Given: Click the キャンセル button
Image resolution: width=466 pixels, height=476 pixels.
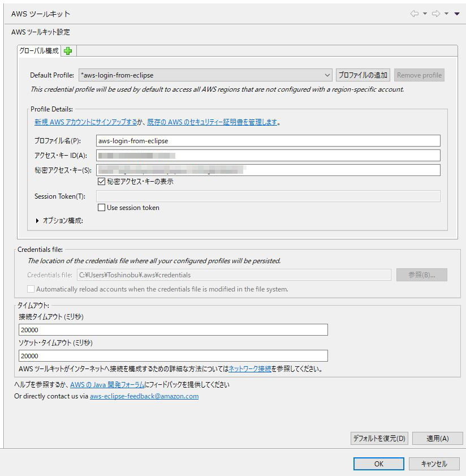Looking at the screenshot, I should point(434,464).
